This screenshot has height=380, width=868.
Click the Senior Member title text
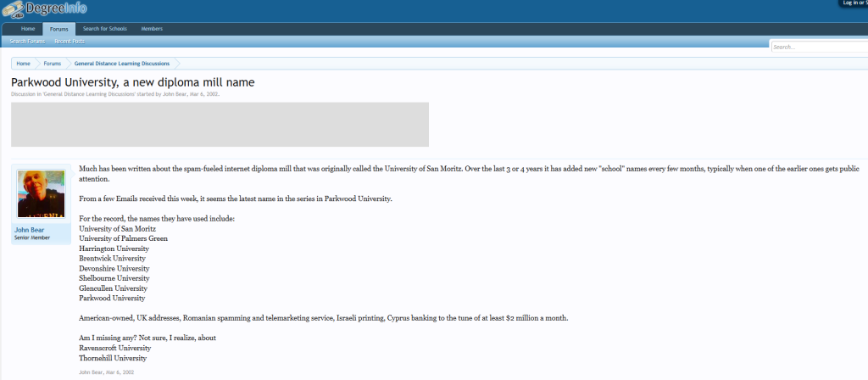pos(32,238)
